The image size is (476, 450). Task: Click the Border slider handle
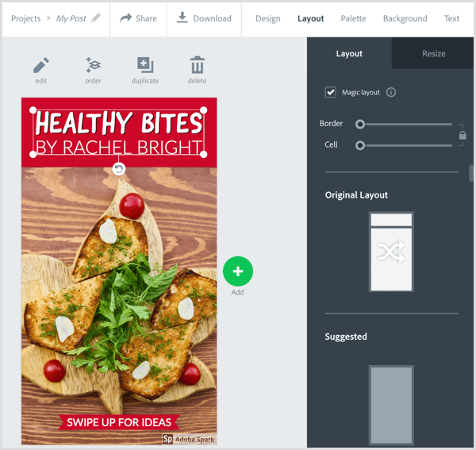(x=360, y=124)
